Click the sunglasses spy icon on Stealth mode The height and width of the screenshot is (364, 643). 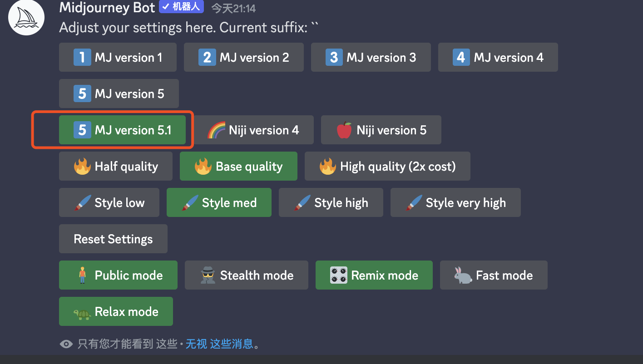pos(206,275)
